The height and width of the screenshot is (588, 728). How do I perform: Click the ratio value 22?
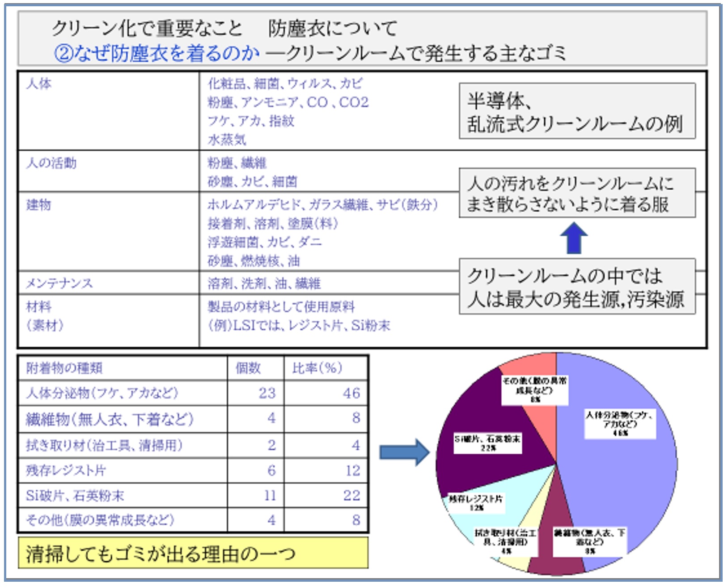point(352,495)
